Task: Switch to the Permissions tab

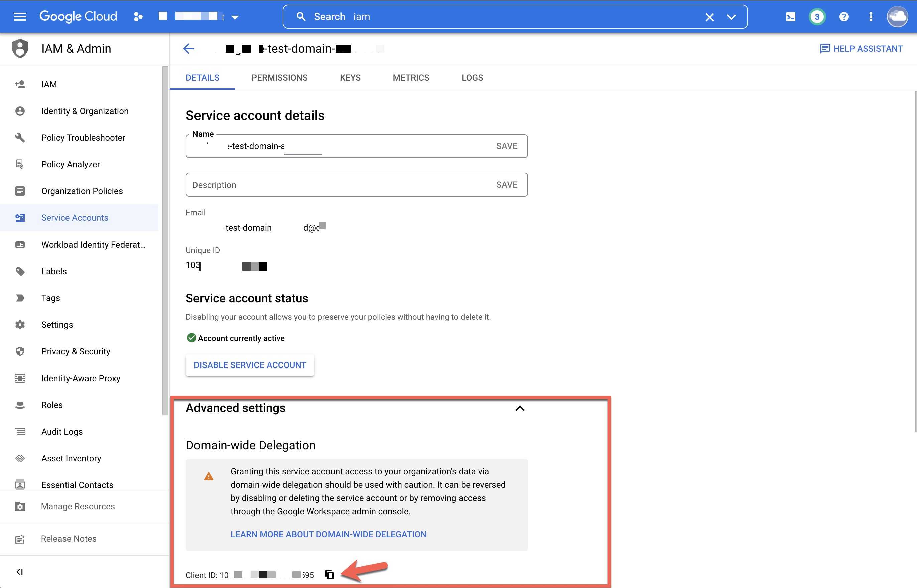Action: pos(279,78)
